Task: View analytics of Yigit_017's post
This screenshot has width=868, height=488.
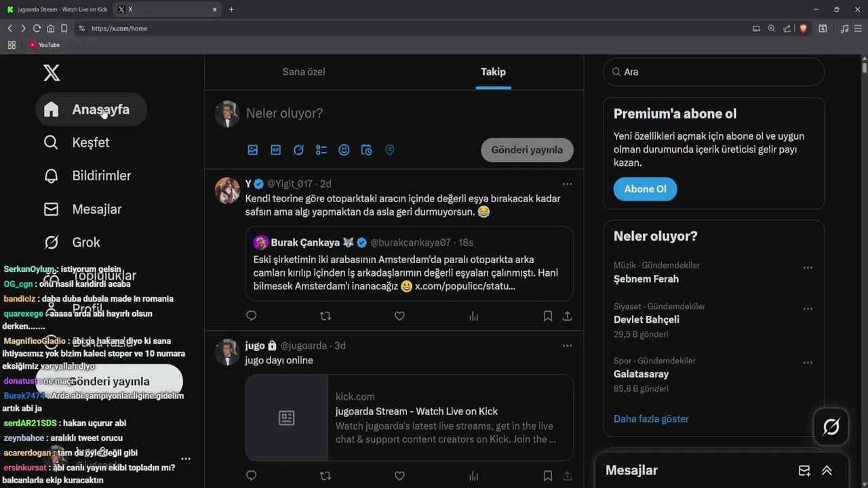Action: click(x=473, y=316)
